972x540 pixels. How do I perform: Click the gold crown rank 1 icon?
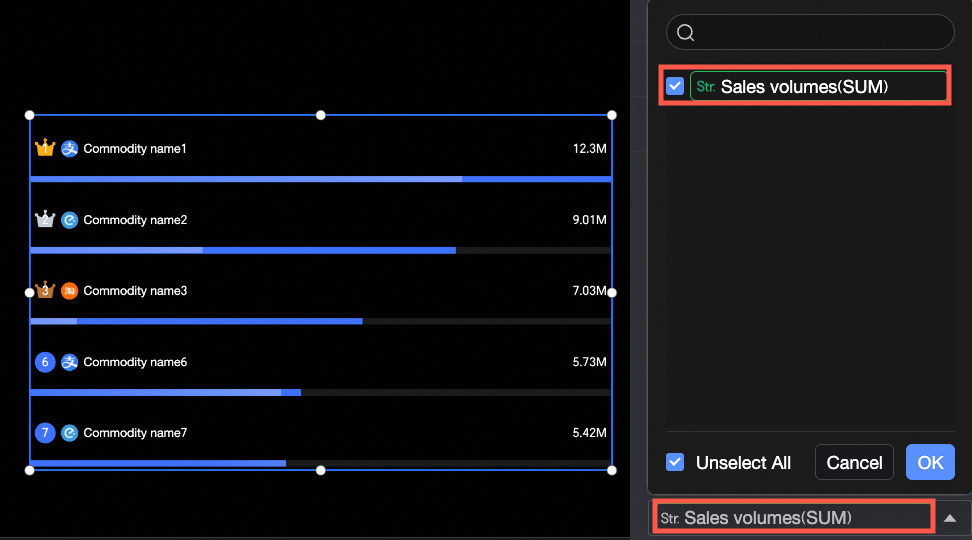pyautogui.click(x=45, y=148)
